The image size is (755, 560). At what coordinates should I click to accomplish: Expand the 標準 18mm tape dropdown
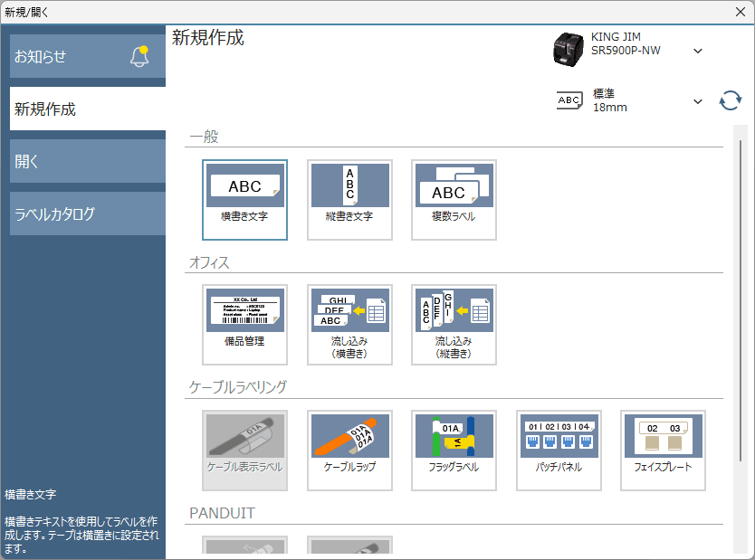(698, 101)
